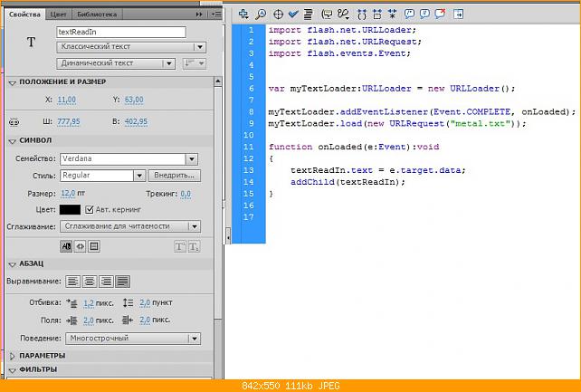Image resolution: width=581 pixels, height=392 pixels.
Task: Click the Y value 63,00
Action: [x=134, y=100]
